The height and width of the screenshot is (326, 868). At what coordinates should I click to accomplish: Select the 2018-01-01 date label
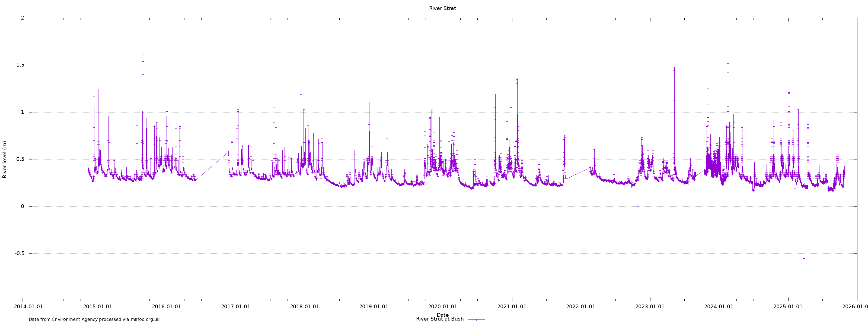[305, 307]
